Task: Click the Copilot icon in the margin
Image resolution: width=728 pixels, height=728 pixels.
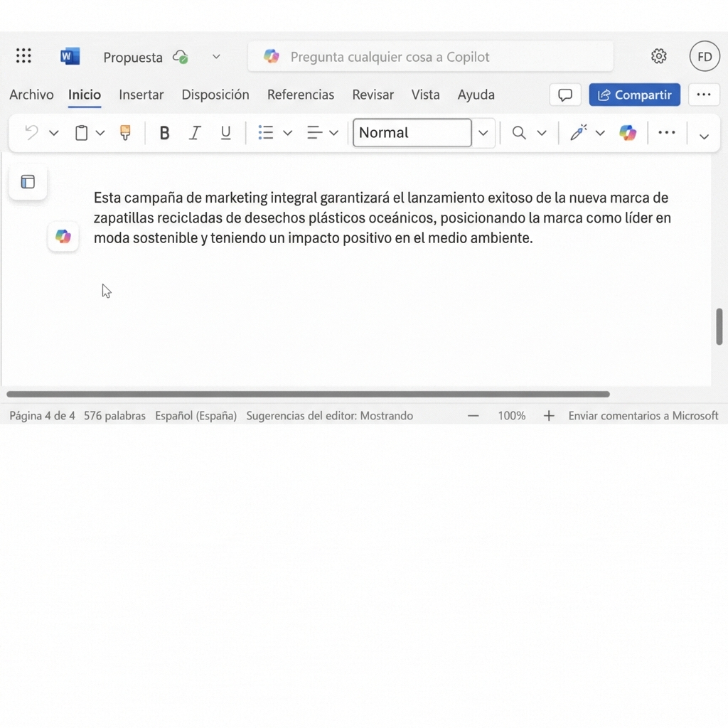Action: click(63, 236)
